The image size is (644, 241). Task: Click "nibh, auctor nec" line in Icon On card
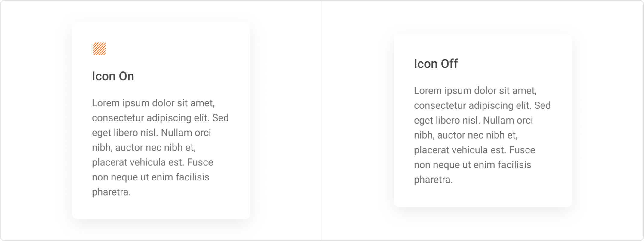(x=144, y=148)
